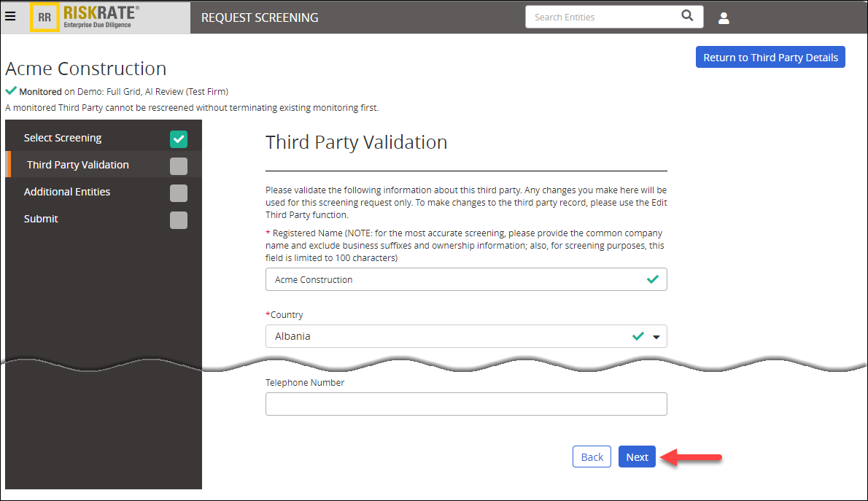This screenshot has width=868, height=501.
Task: Open the hamburger navigation menu
Action: coord(10,16)
